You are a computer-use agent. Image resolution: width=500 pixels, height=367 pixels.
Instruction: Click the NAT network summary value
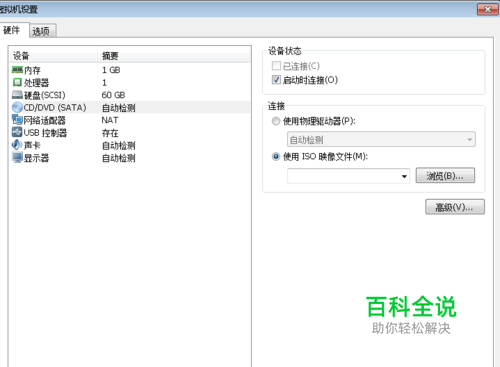coord(110,120)
